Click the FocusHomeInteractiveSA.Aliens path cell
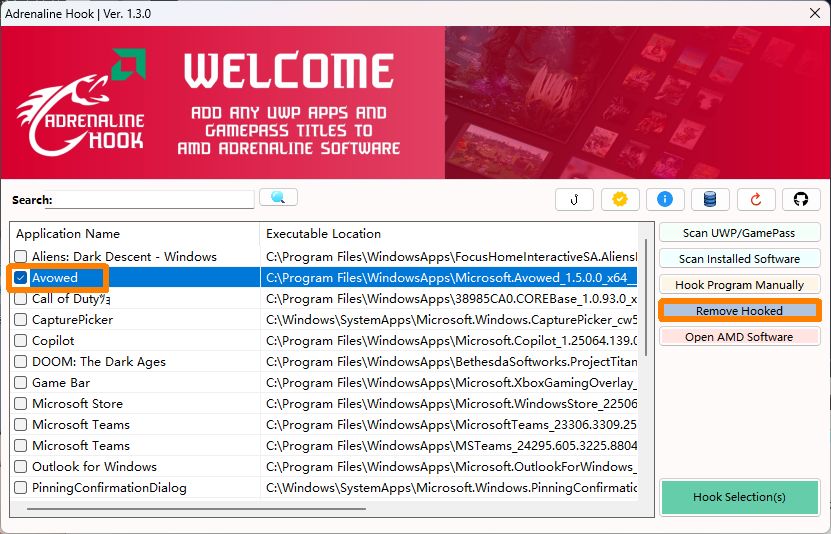This screenshot has height=534, width=831. (449, 257)
